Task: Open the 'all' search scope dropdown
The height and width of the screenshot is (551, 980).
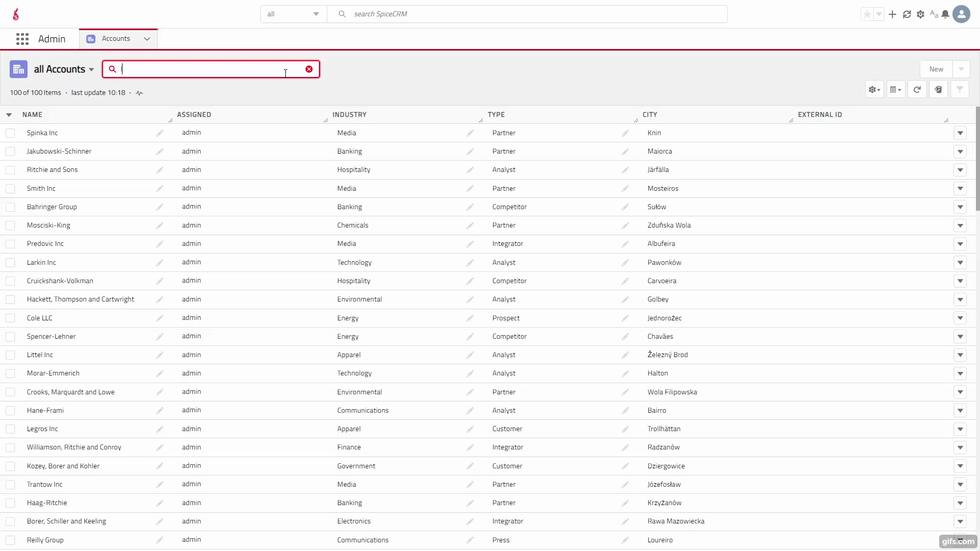Action: (x=293, y=14)
